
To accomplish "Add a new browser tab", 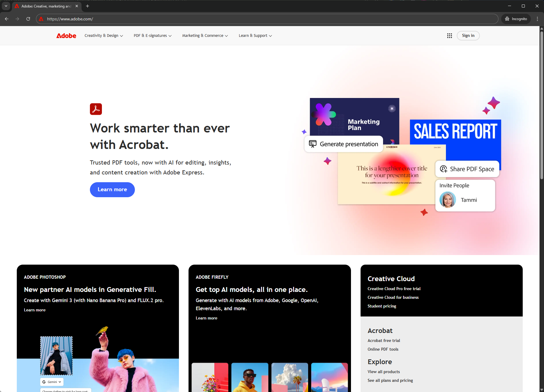I will pos(88,6).
